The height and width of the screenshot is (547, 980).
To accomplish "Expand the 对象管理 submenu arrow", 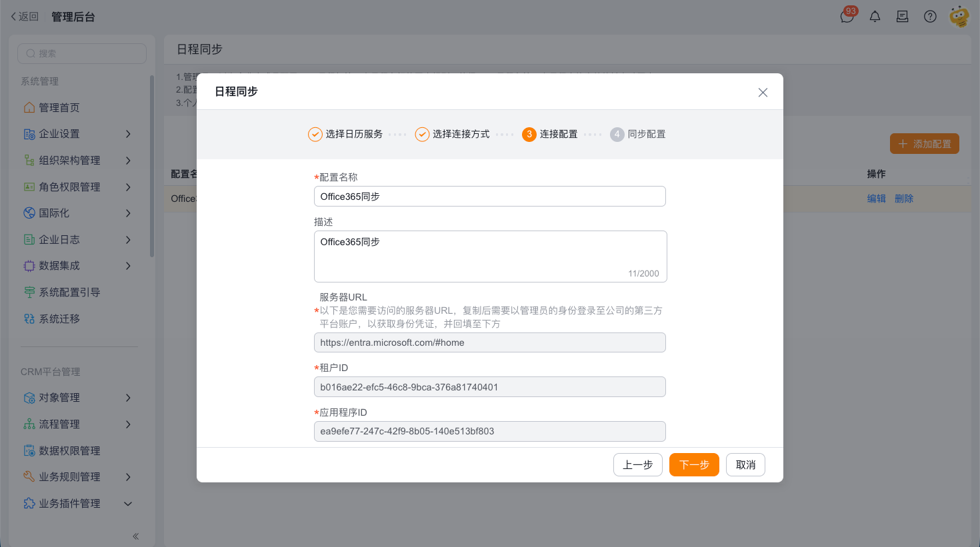I will pyautogui.click(x=128, y=398).
